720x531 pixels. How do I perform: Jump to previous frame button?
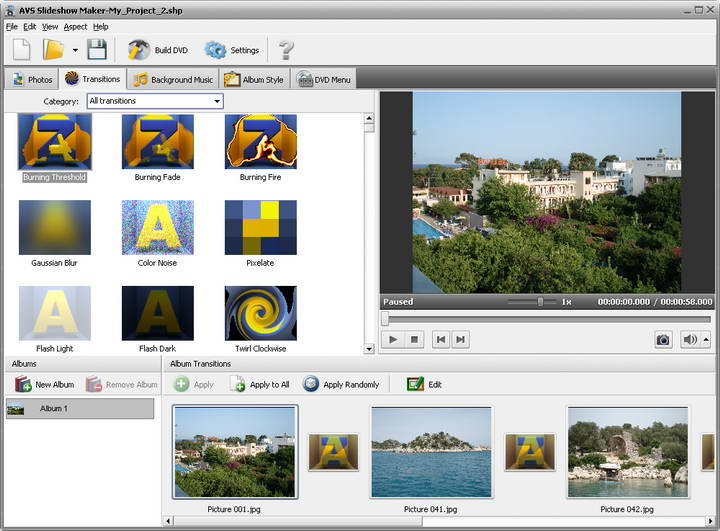441,339
